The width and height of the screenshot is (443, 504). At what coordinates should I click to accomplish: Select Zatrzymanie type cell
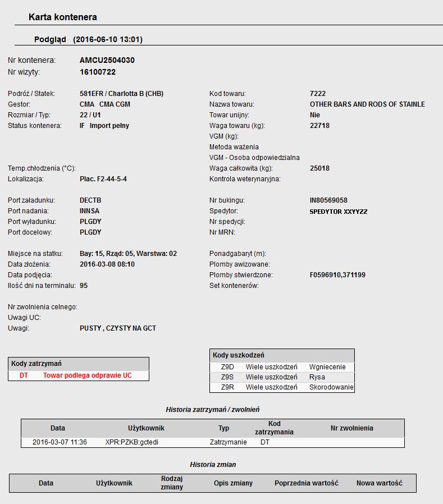[229, 442]
